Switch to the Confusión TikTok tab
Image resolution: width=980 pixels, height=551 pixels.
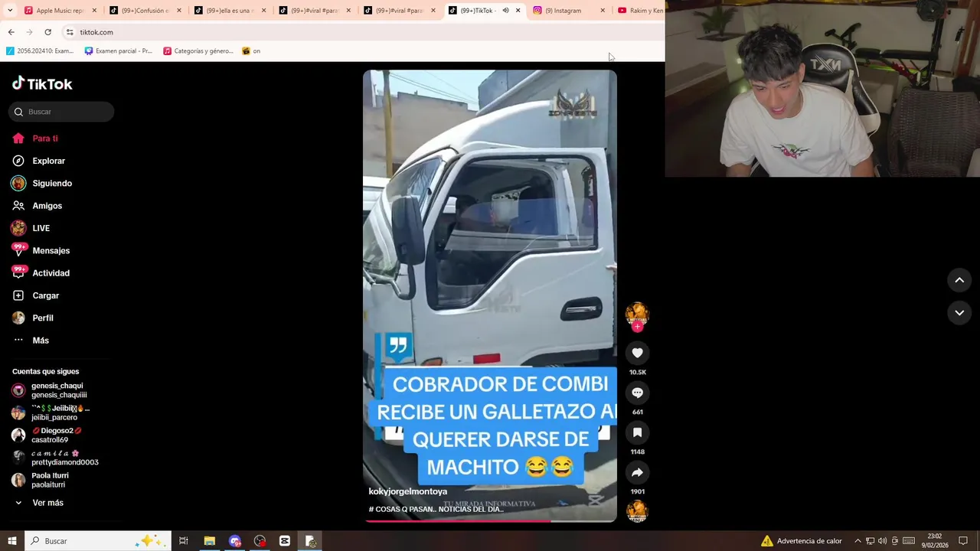coord(145,11)
